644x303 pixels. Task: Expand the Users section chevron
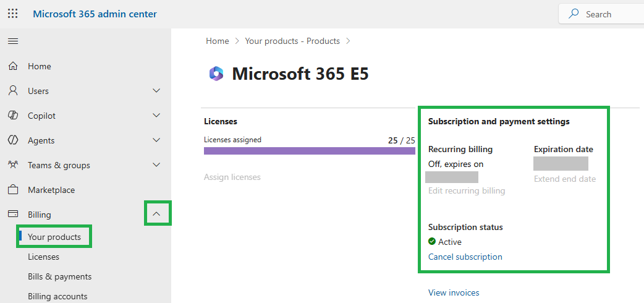click(x=156, y=91)
